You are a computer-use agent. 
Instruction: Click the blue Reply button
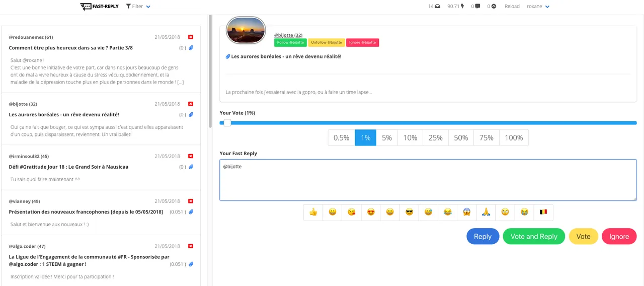click(483, 237)
